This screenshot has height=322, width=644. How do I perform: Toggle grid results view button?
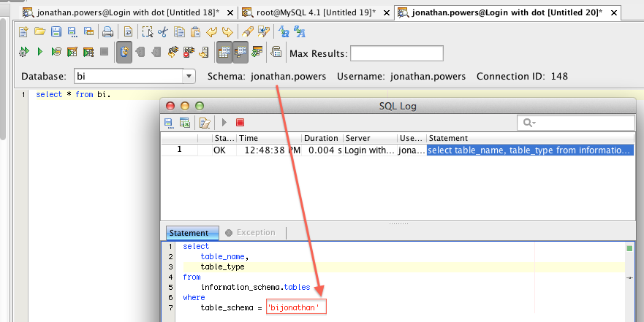coord(224,52)
